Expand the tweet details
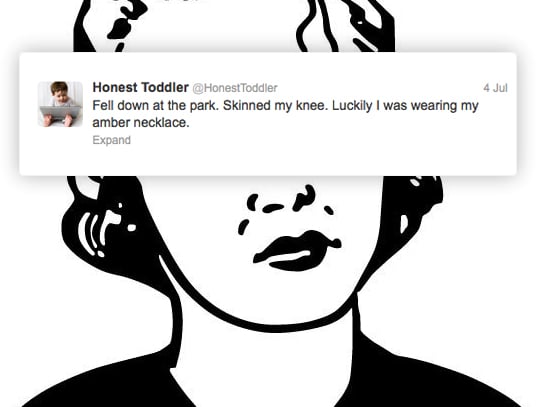The height and width of the screenshot is (407, 541). click(111, 140)
